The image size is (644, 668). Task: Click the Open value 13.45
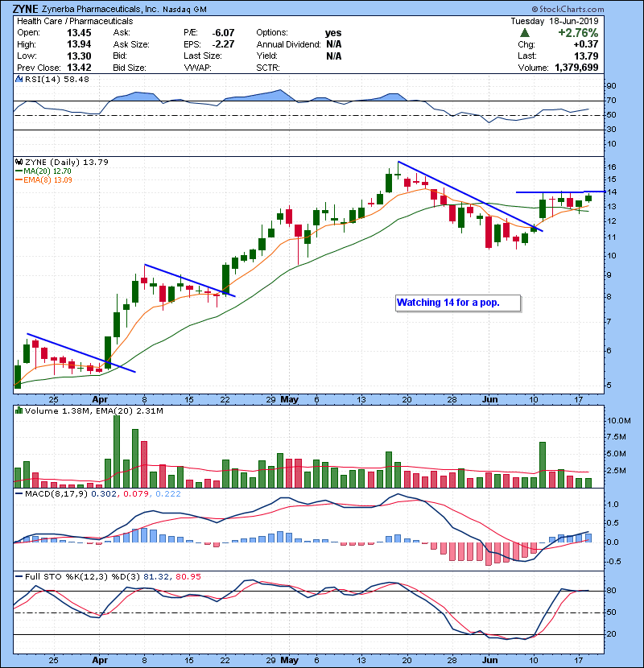coord(79,33)
